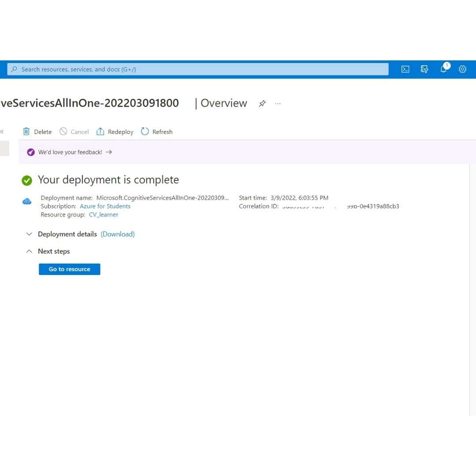Click the green deployment complete checkmark

[x=27, y=180]
